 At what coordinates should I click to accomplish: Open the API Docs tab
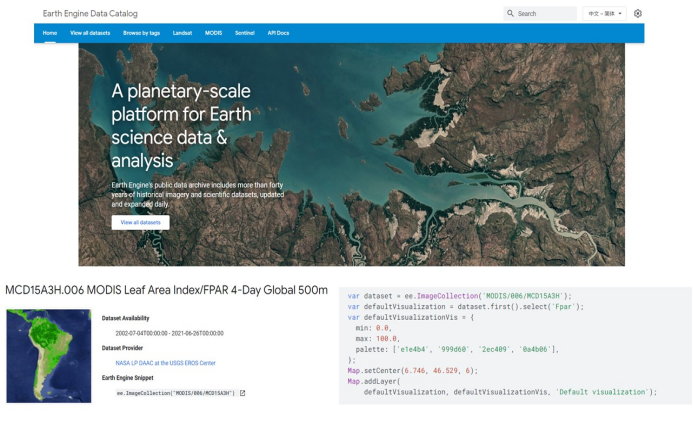[278, 33]
